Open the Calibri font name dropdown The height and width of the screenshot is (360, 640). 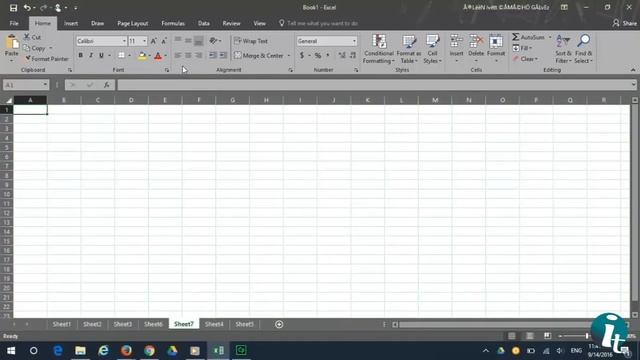(124, 41)
